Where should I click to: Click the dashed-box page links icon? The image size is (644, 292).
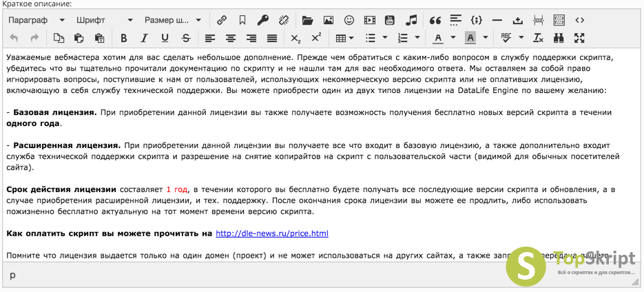(x=559, y=20)
